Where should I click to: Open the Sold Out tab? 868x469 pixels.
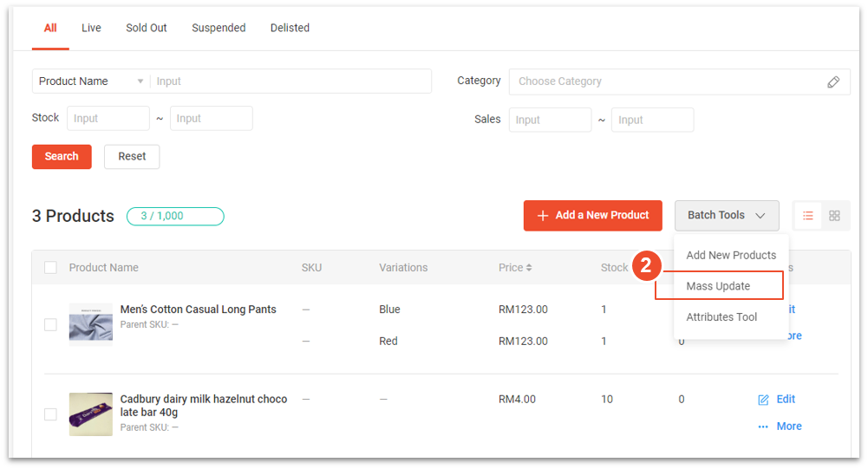(x=147, y=28)
